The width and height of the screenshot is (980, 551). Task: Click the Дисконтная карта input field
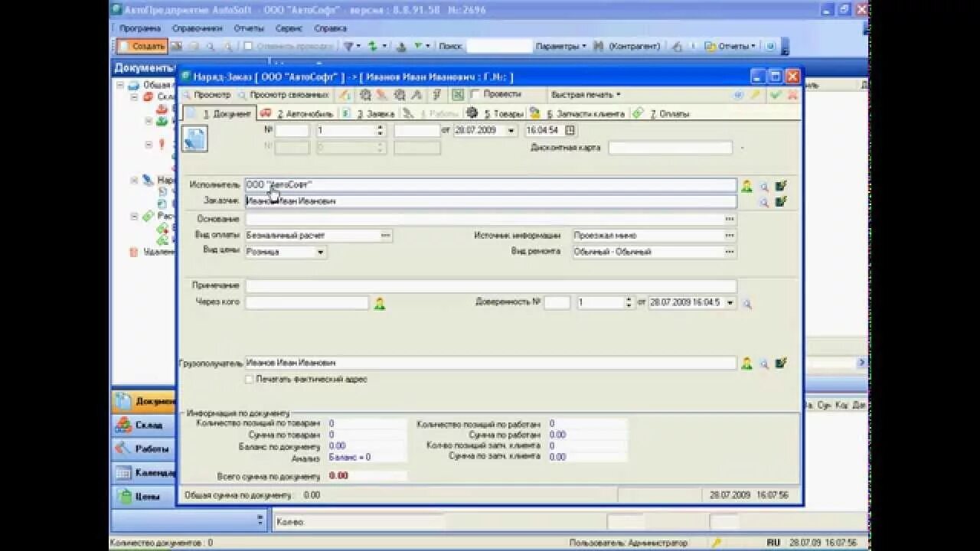[x=671, y=148]
